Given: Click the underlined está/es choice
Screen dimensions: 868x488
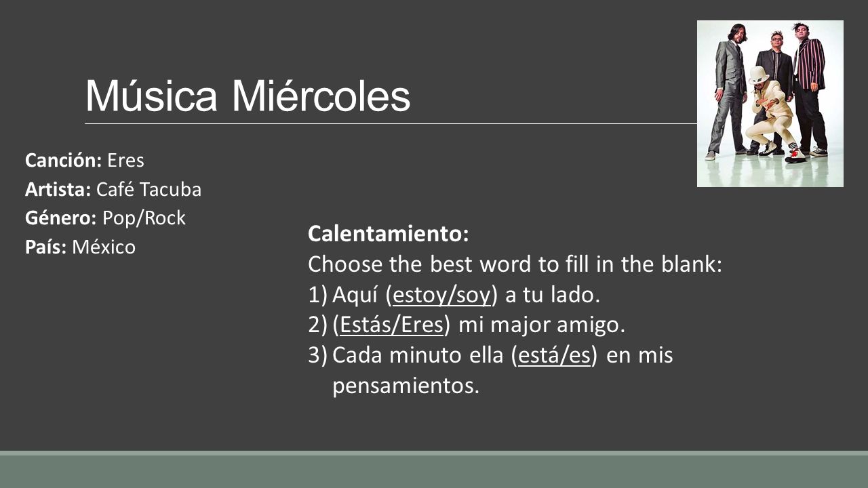Looking at the screenshot, I should coord(553,355).
